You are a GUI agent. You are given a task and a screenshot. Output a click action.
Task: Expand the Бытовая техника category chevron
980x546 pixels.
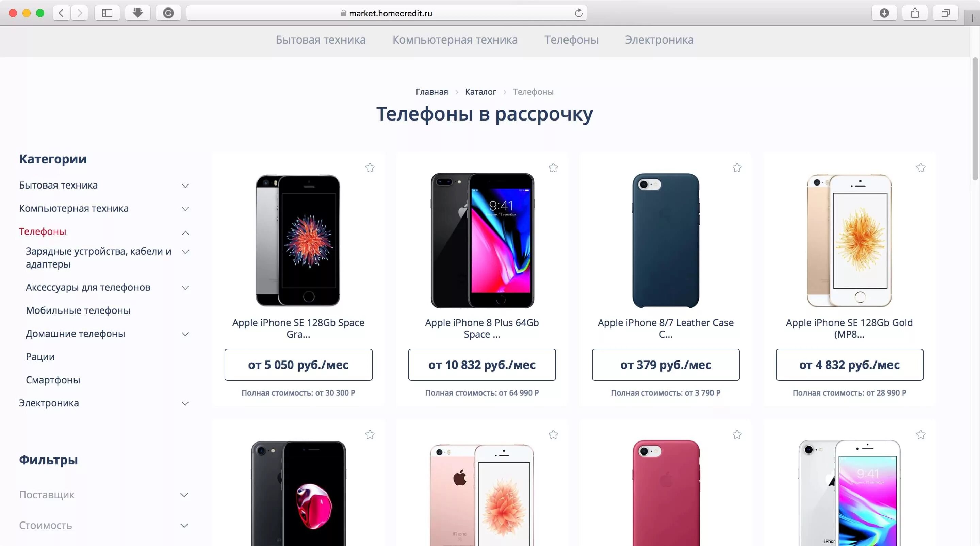185,186
